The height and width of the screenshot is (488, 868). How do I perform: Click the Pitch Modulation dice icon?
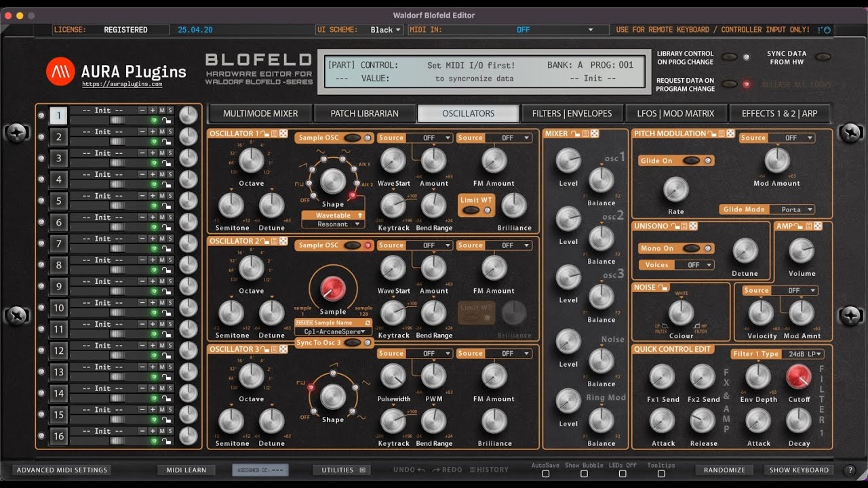pyautogui.click(x=730, y=134)
